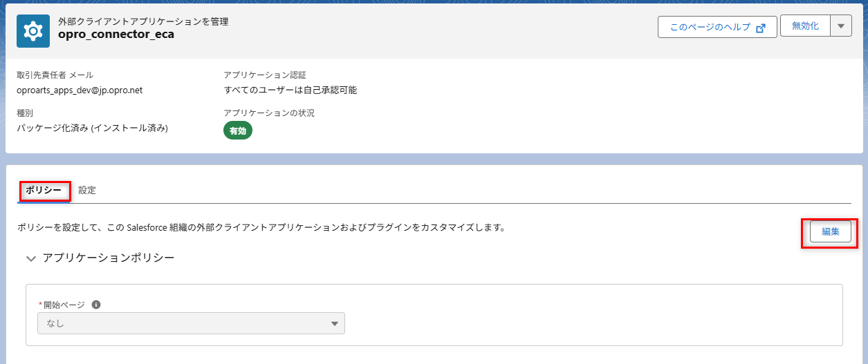The height and width of the screenshot is (364, 868).
Task: Open the 設定 tab
Action: tap(87, 191)
